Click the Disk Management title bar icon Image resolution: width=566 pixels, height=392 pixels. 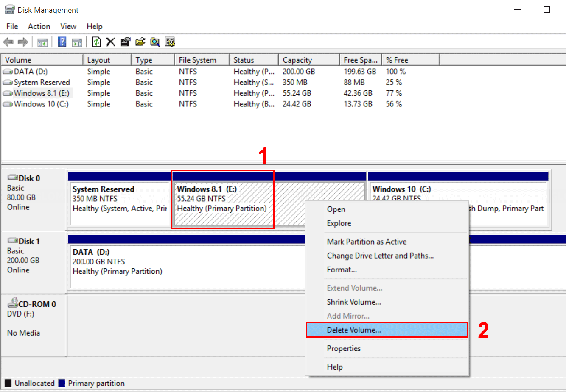click(10, 10)
